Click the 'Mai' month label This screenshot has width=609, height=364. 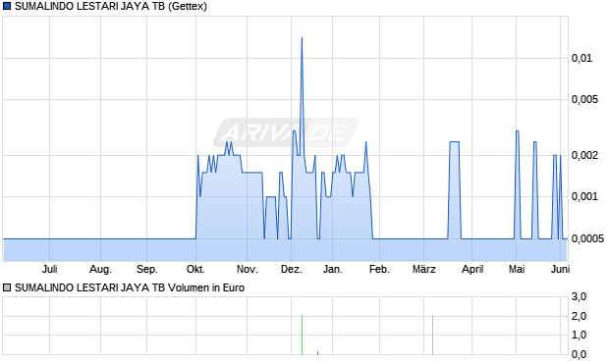tap(517, 269)
